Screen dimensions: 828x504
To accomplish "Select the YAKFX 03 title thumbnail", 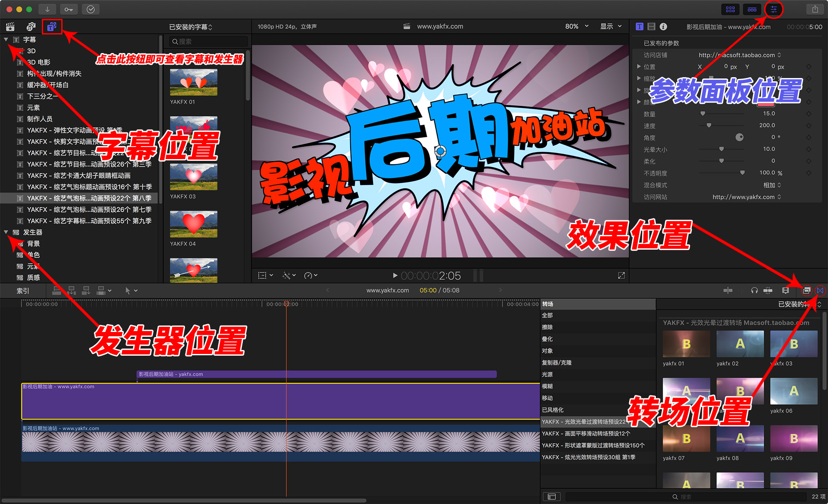I will 194,177.
